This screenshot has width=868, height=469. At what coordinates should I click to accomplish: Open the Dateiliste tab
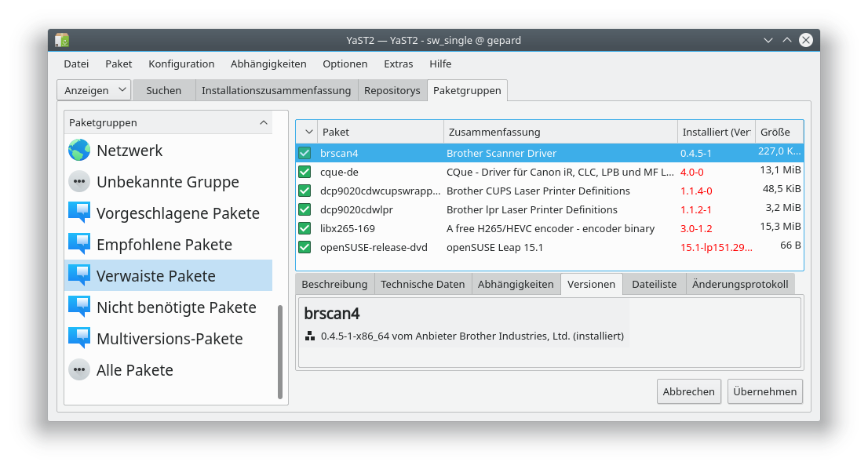click(655, 284)
